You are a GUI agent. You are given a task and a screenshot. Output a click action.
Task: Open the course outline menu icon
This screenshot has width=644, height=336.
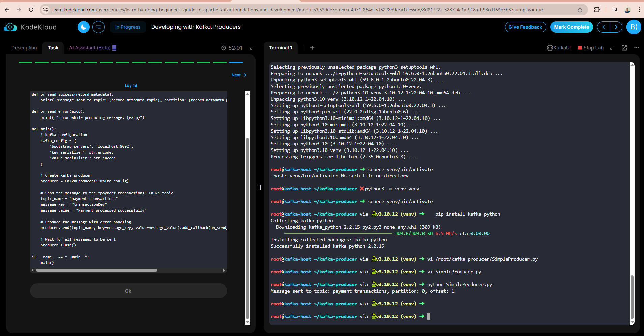(x=98, y=27)
